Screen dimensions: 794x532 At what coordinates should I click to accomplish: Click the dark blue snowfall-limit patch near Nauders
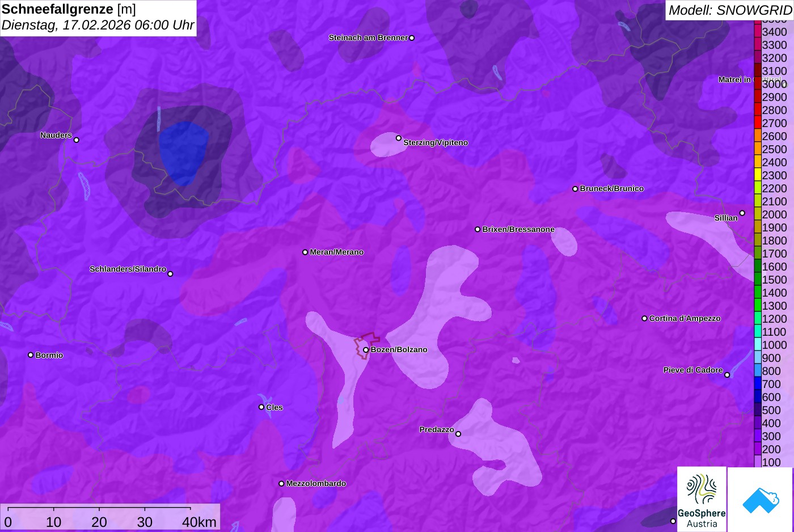pyautogui.click(x=183, y=153)
